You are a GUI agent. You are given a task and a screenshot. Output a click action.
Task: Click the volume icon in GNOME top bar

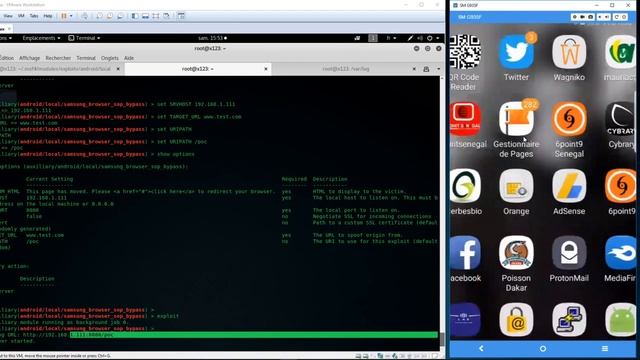(420, 38)
